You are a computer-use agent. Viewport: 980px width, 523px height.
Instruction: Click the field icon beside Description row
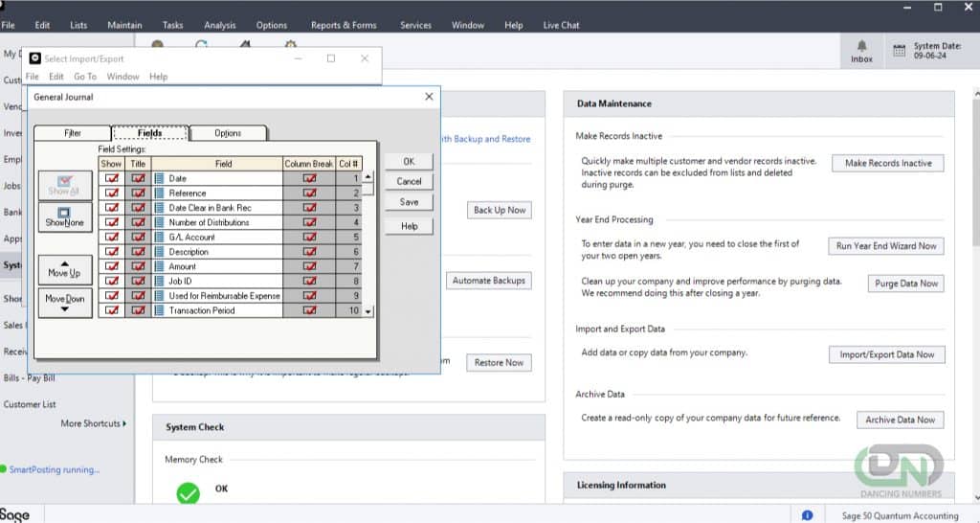160,252
